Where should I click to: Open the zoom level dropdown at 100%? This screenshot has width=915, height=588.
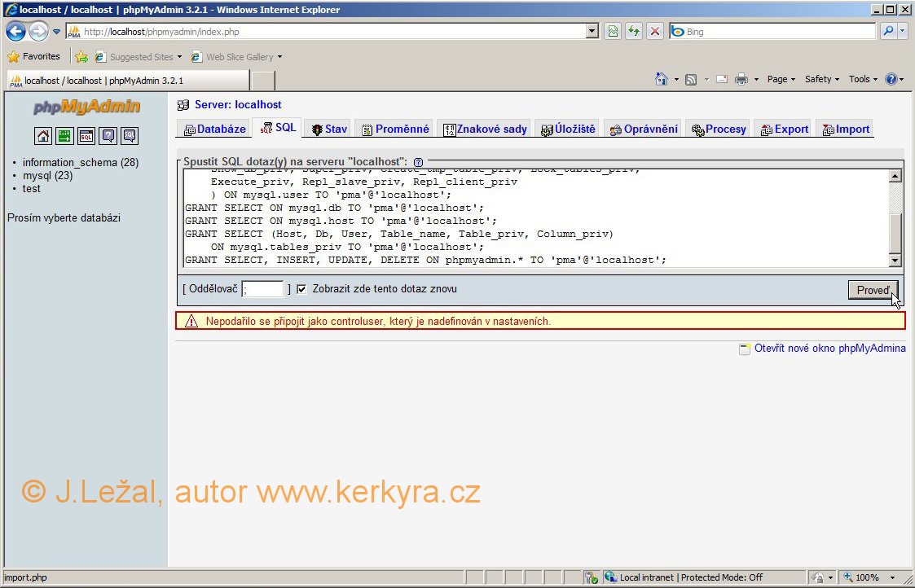coord(892,577)
